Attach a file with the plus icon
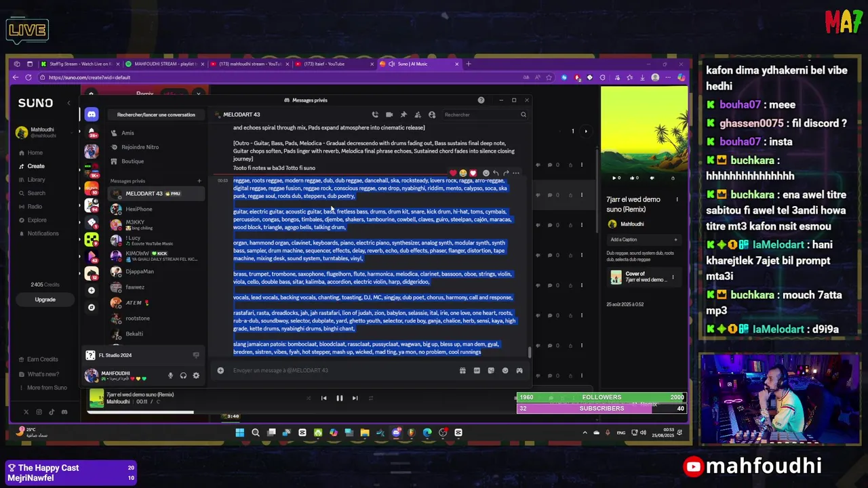This screenshot has height=488, width=868. tap(220, 371)
